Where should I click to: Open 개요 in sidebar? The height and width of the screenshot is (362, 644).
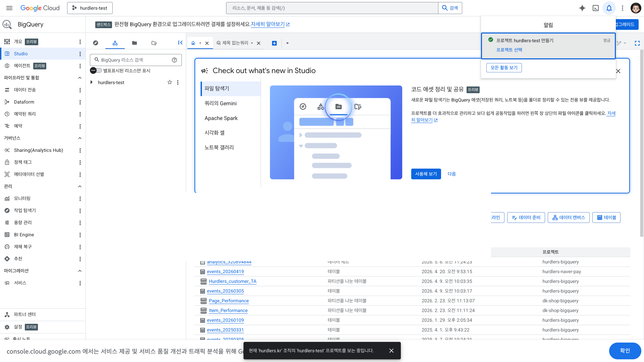pos(18,42)
